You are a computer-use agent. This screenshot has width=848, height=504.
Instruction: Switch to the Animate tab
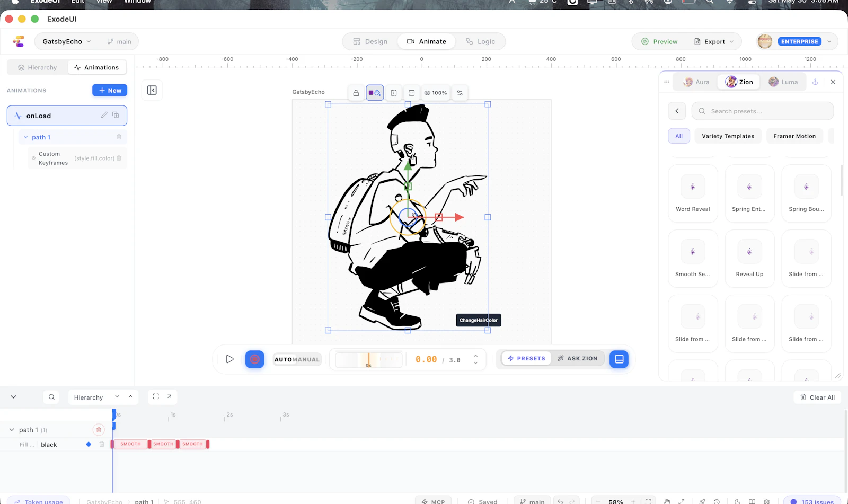(x=427, y=41)
